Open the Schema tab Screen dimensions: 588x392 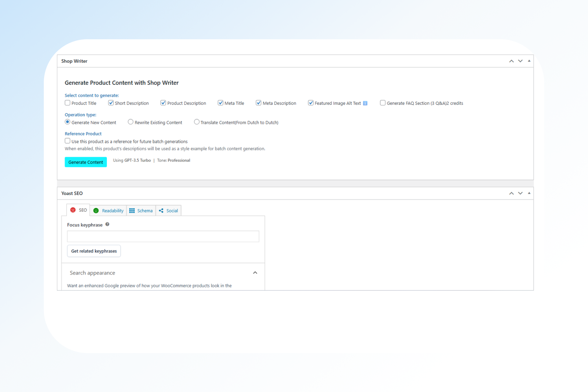tap(141, 211)
